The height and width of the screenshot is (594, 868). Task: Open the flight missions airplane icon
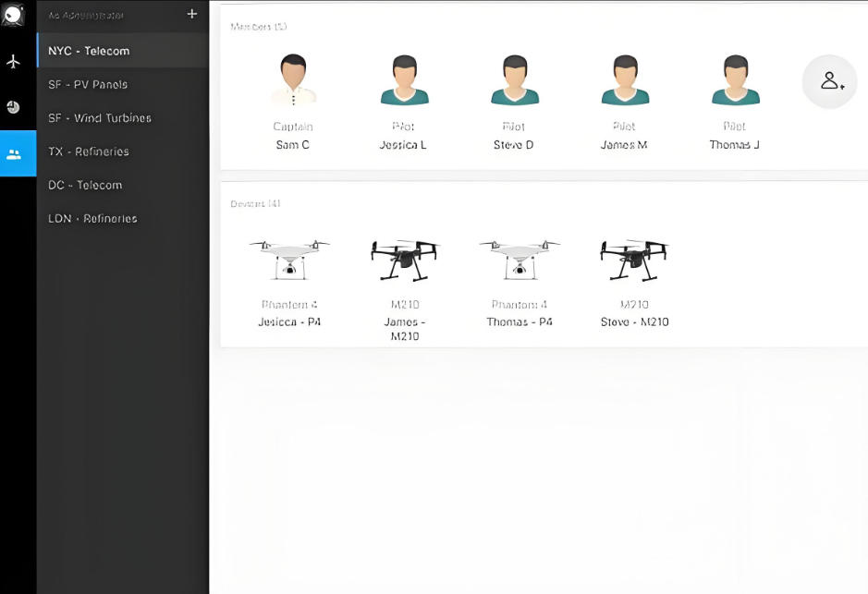pos(13,62)
